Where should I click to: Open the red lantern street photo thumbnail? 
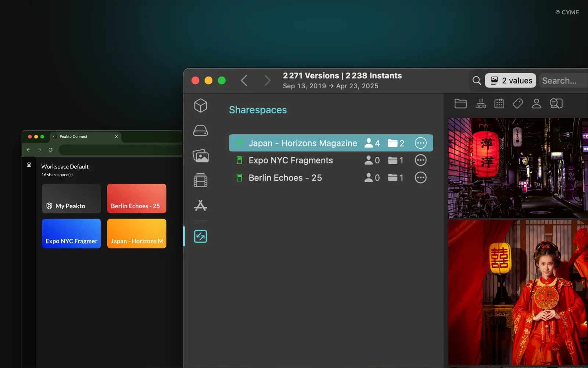tap(517, 168)
